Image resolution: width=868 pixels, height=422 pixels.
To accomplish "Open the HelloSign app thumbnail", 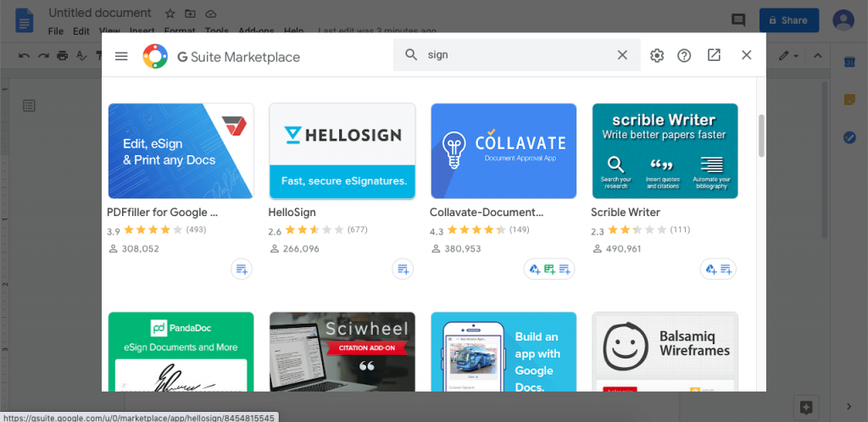I will 342,151.
